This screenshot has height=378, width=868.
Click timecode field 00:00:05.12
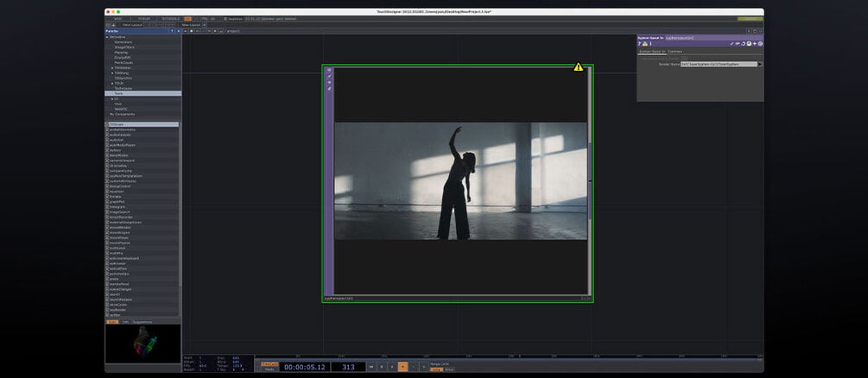[305, 367]
